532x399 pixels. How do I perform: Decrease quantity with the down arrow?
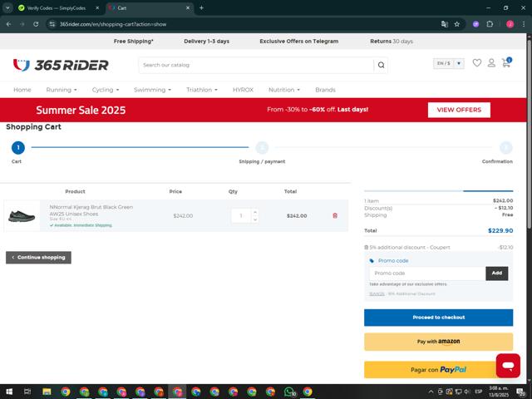point(255,219)
